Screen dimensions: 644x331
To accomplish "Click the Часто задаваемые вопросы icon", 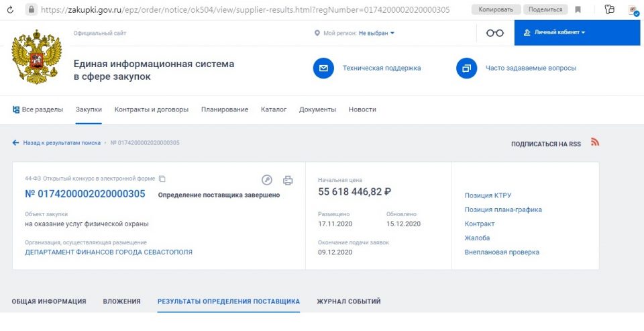I will 467,68.
